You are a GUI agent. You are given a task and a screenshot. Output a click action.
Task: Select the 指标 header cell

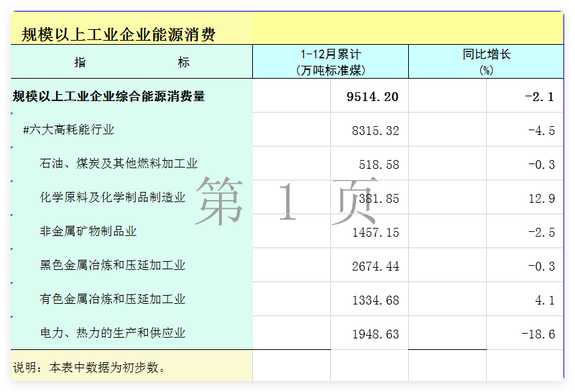[x=132, y=62]
